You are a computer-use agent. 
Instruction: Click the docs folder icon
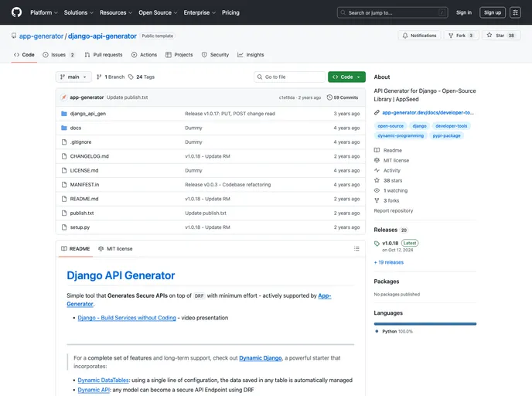pyautogui.click(x=63, y=128)
